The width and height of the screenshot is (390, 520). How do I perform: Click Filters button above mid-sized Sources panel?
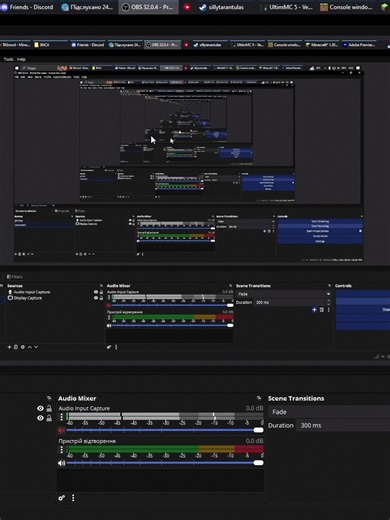[x=14, y=277]
